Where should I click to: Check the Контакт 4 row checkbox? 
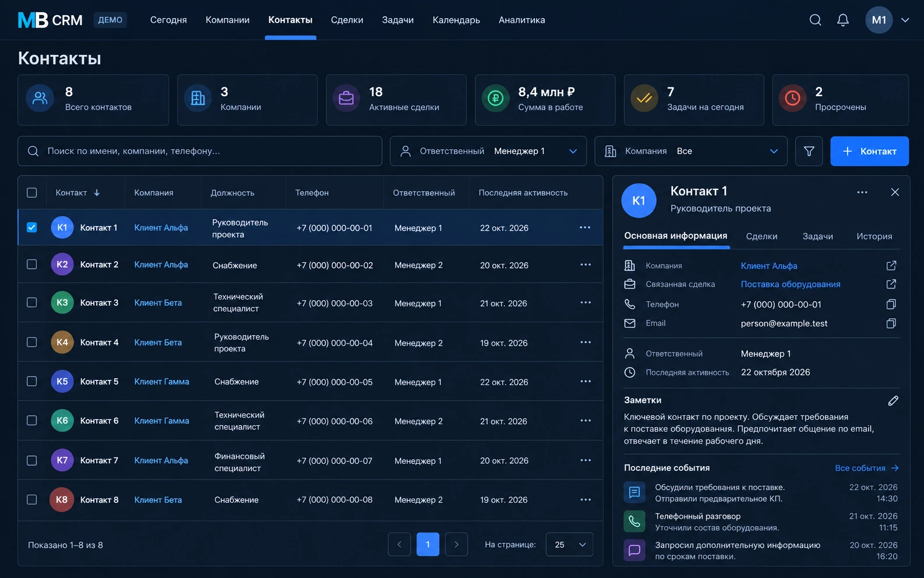point(32,342)
